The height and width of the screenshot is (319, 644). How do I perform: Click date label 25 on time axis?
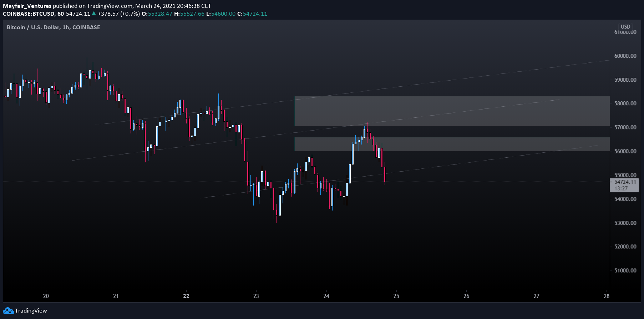point(396,296)
